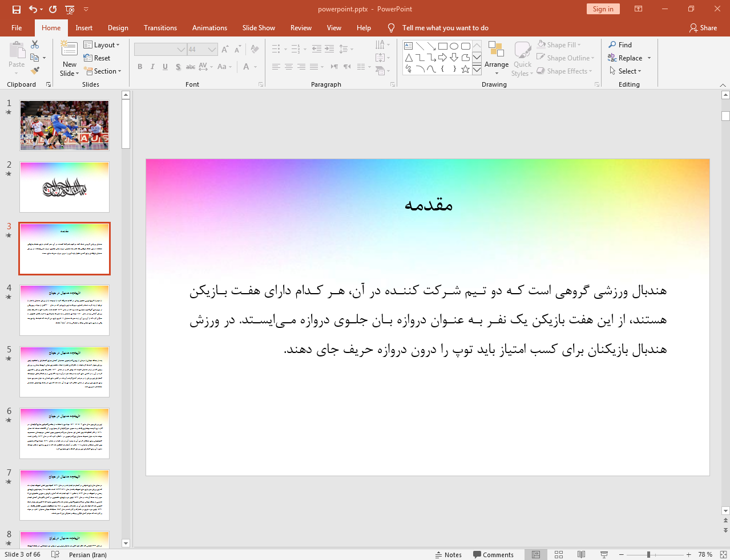Start slideshow from beginning icon

(x=70, y=9)
